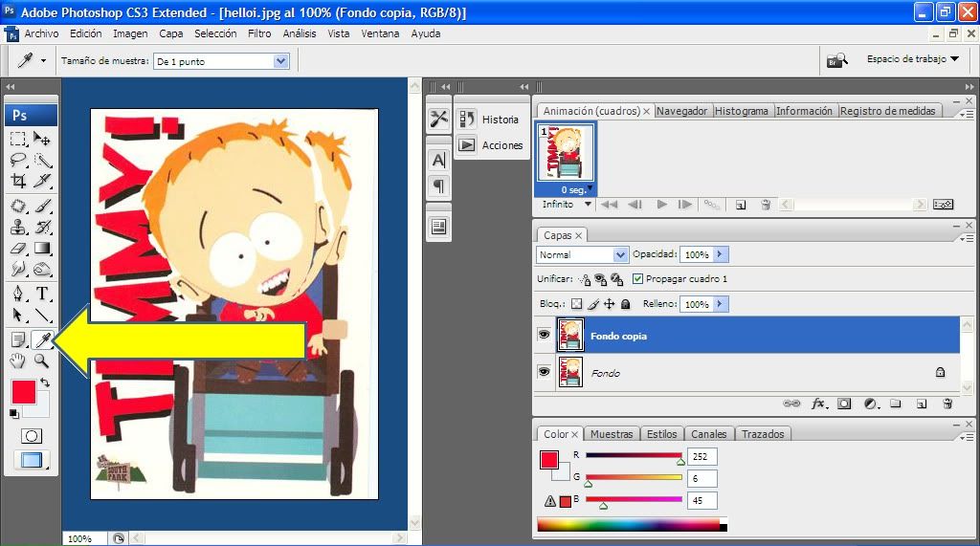
Task: Reset default foreground and background colors
Action: tap(13, 413)
